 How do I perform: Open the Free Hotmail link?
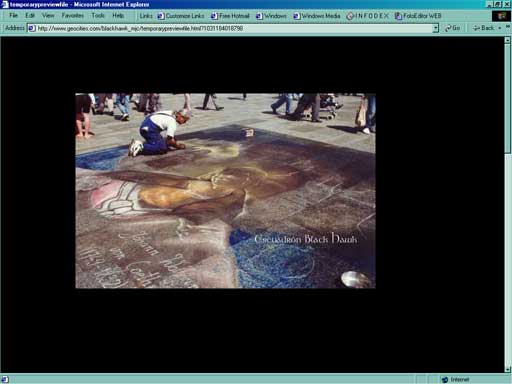click(x=230, y=16)
